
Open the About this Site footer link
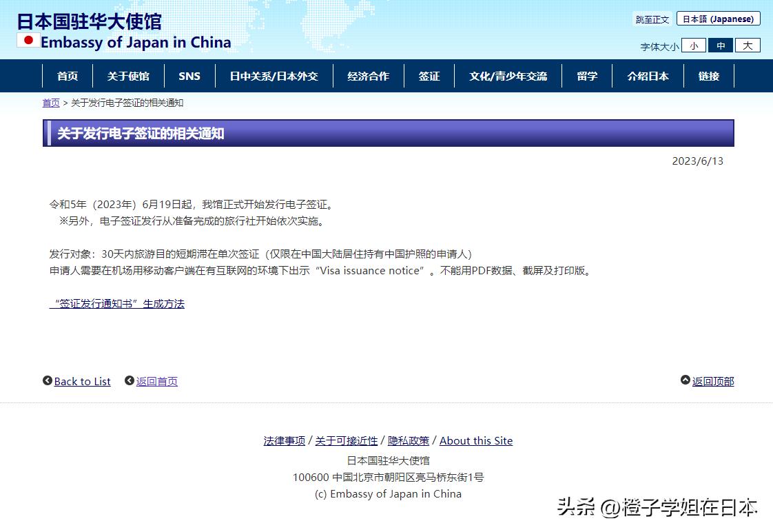[476, 441]
